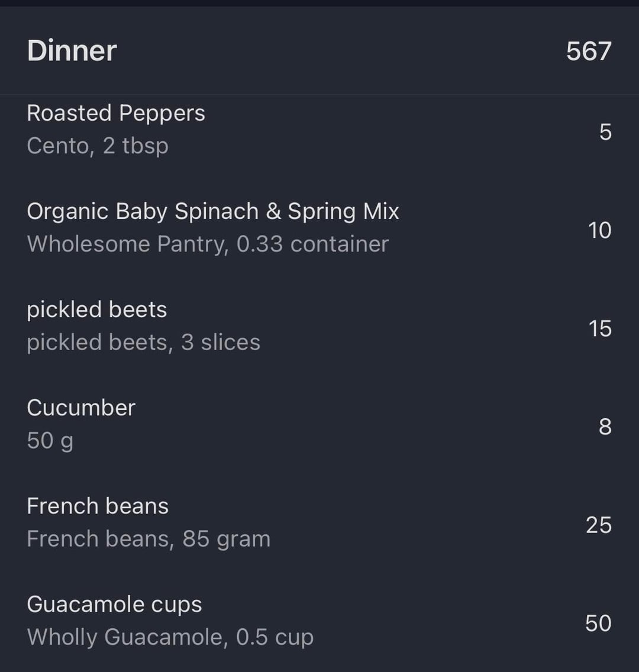This screenshot has height=672, width=639.
Task: Click the 25 calorie value for French beans
Action: point(598,525)
